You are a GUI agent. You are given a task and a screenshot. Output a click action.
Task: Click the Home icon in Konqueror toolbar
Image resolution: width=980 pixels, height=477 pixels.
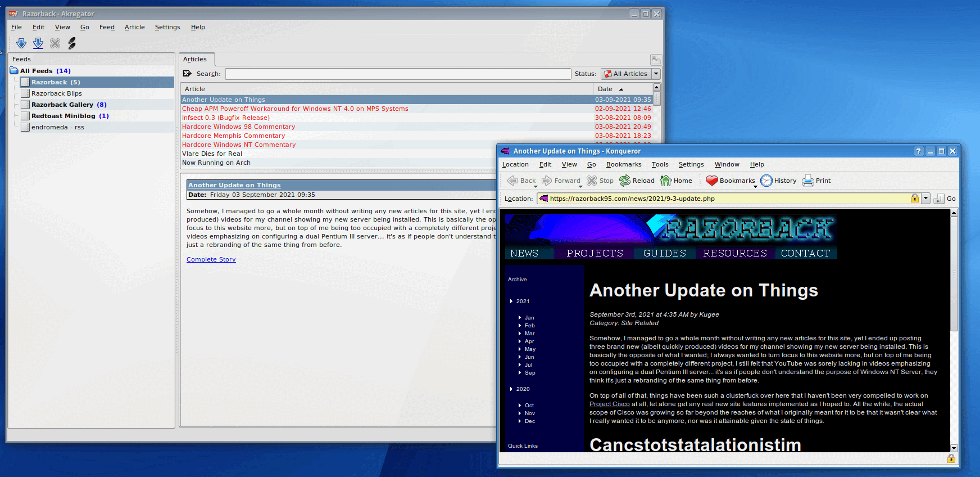(x=666, y=181)
